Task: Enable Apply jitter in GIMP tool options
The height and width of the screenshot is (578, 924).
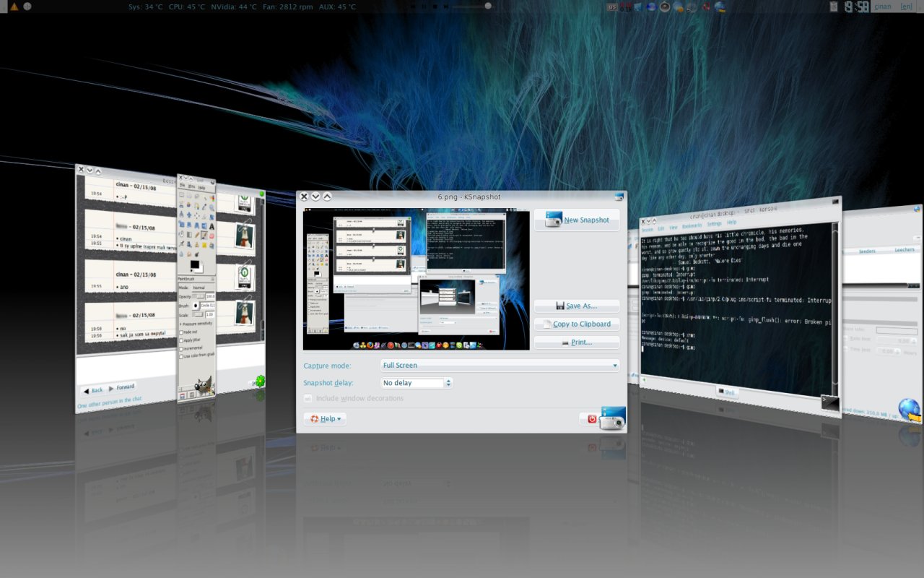Action: tap(181, 340)
